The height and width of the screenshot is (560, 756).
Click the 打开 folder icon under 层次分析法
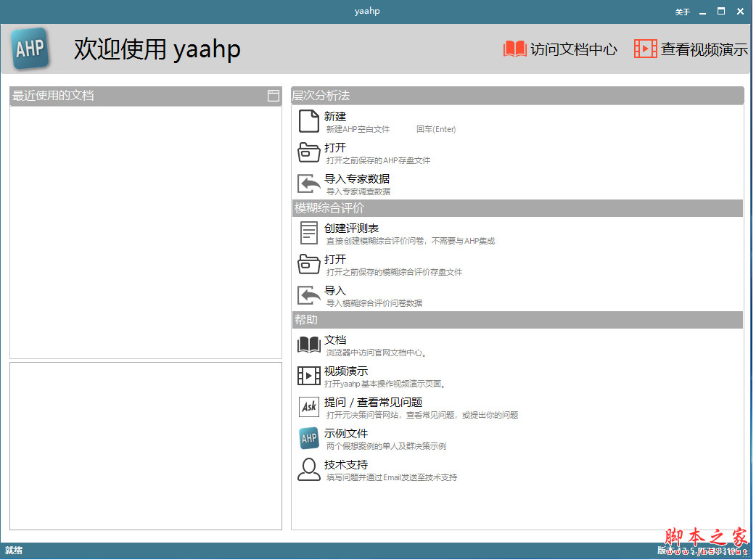308,152
